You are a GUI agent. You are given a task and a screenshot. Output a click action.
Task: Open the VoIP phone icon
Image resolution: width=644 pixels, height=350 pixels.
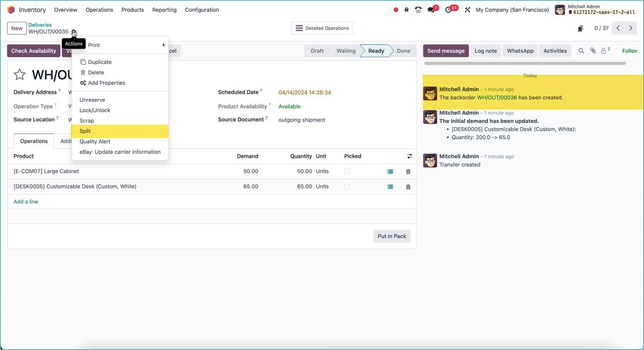[x=418, y=10]
